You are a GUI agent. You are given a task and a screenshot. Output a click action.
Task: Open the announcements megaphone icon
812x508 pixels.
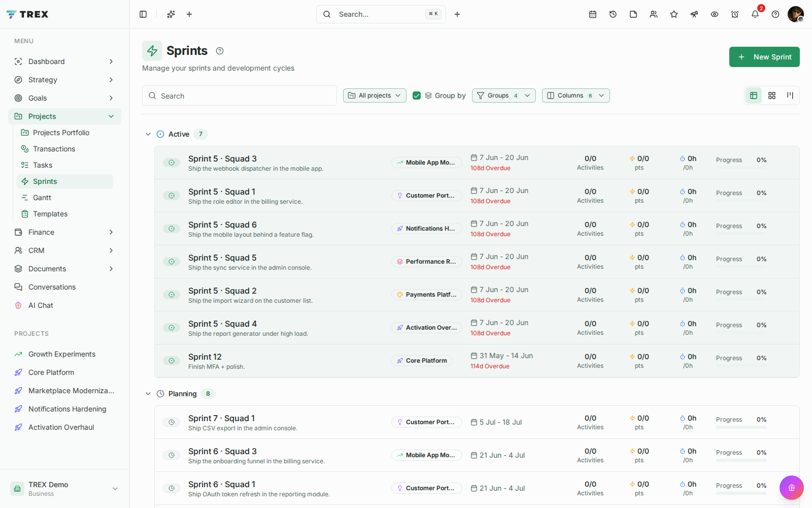[x=694, y=14]
